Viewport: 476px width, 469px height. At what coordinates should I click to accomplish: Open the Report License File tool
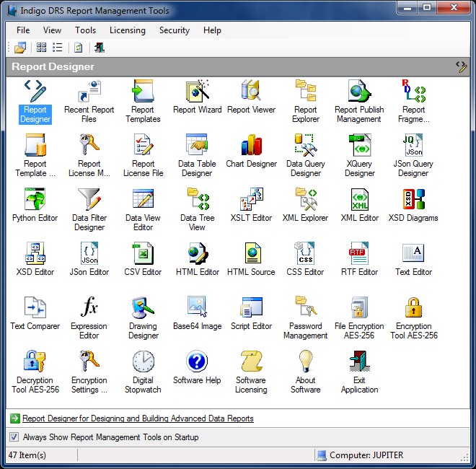point(143,156)
